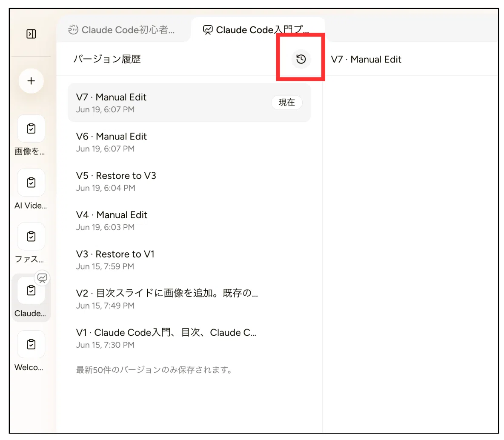This screenshot has height=440, width=504.
Task: Click the V7 · Manual Edit title on right
Action: click(x=366, y=60)
